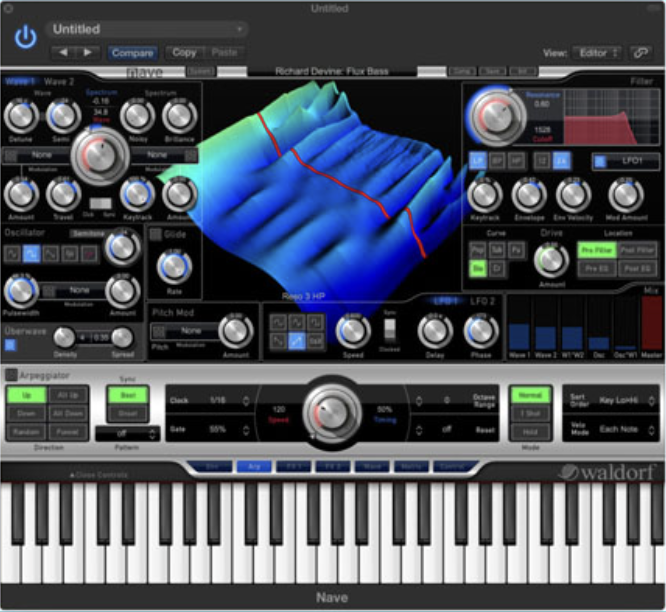
Task: Select LFO square shape icon top right
Action: pyautogui.click(x=315, y=322)
